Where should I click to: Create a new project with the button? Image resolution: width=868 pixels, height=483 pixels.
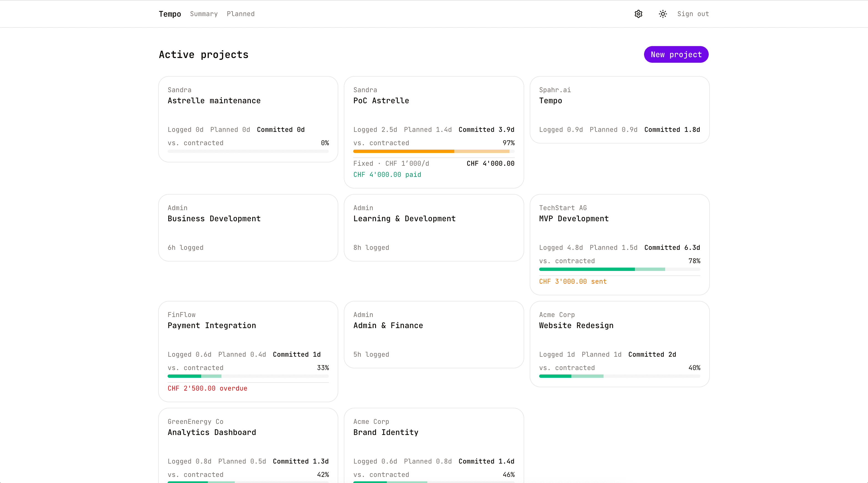(x=676, y=54)
